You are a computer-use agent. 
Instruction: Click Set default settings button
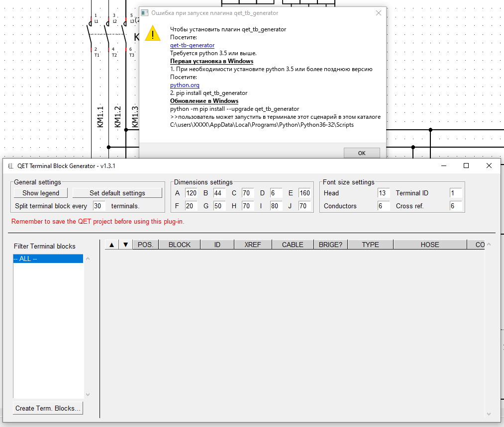point(117,193)
